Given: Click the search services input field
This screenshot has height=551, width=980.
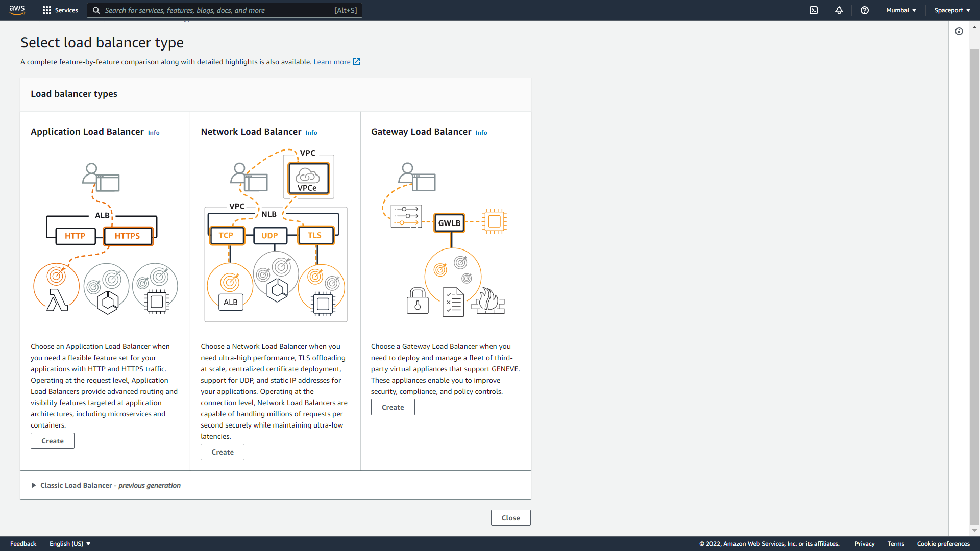Looking at the screenshot, I should pyautogui.click(x=225, y=10).
